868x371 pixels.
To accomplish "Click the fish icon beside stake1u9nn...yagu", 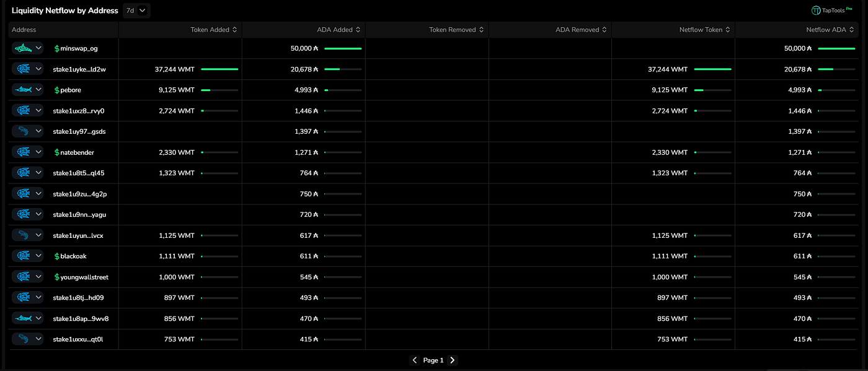I will click(x=23, y=214).
